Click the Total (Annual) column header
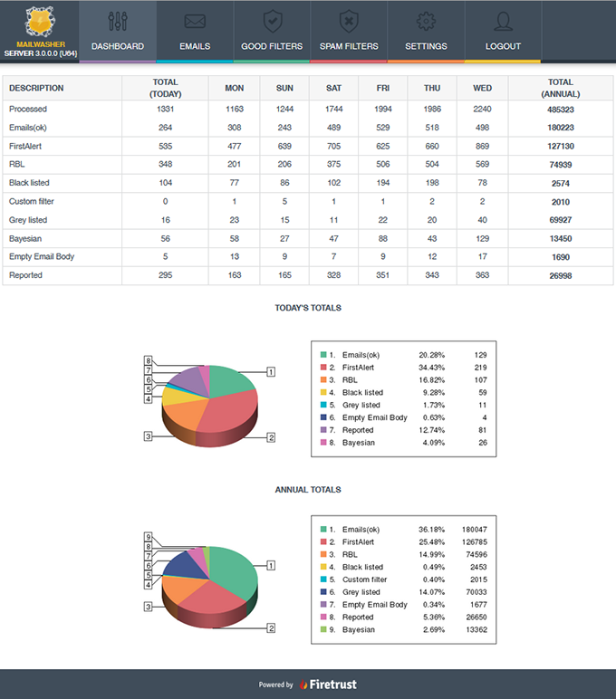The height and width of the screenshot is (699, 616). 561,88
